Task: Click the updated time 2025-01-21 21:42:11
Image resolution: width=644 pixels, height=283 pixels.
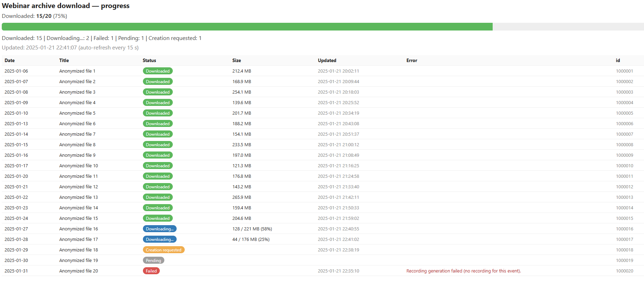Action: (339, 197)
